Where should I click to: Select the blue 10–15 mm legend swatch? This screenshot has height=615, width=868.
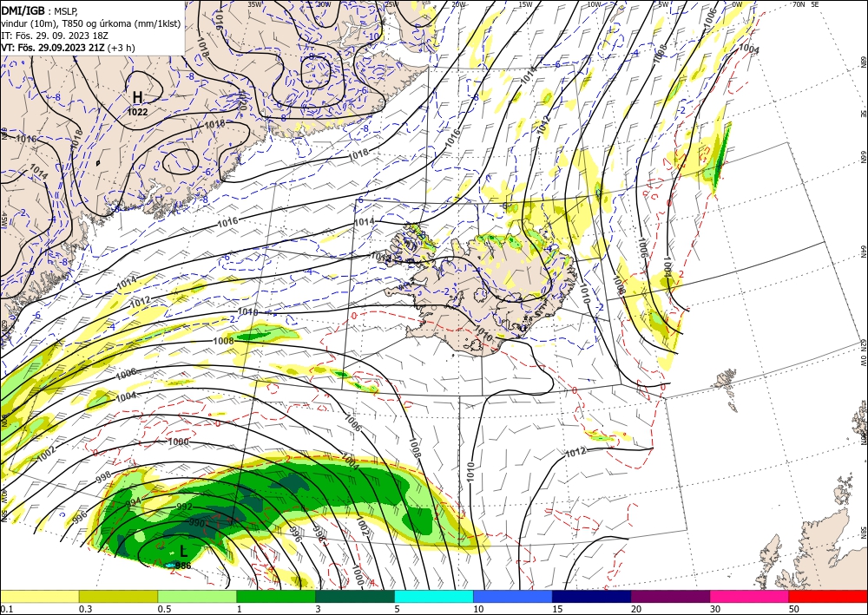513,596
